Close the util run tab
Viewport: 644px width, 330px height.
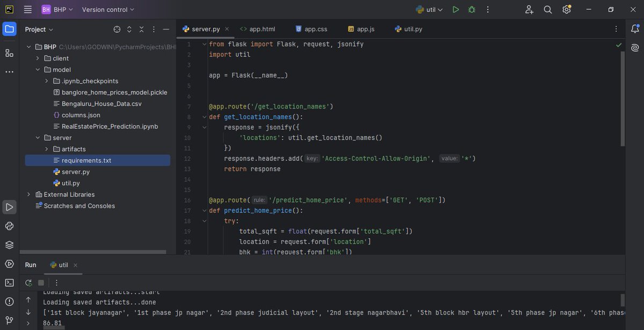point(75,265)
